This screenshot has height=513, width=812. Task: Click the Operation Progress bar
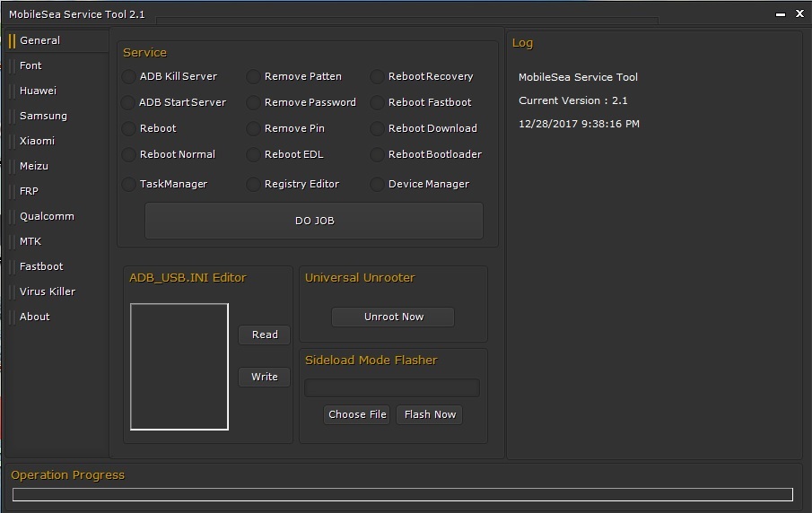click(x=402, y=494)
